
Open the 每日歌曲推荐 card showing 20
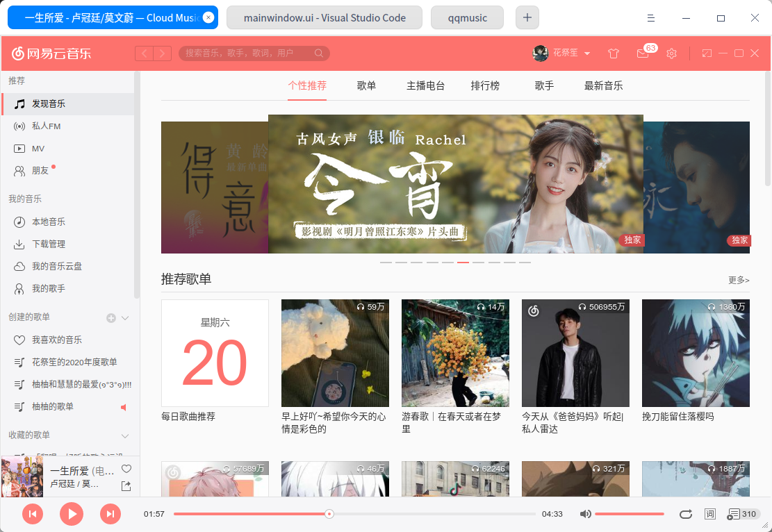215,353
